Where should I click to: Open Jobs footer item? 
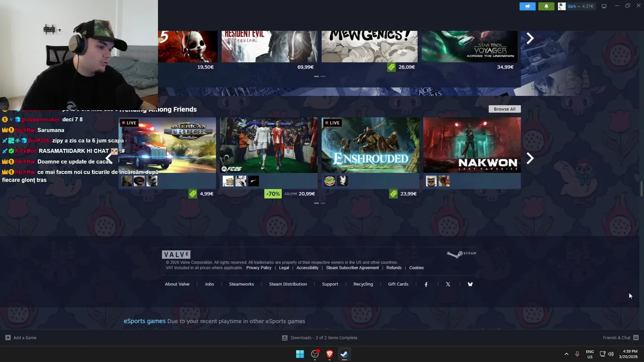coord(209,284)
